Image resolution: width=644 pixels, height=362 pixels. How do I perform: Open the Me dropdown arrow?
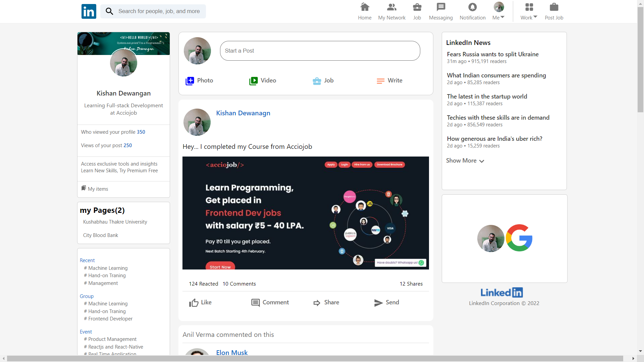click(x=502, y=17)
